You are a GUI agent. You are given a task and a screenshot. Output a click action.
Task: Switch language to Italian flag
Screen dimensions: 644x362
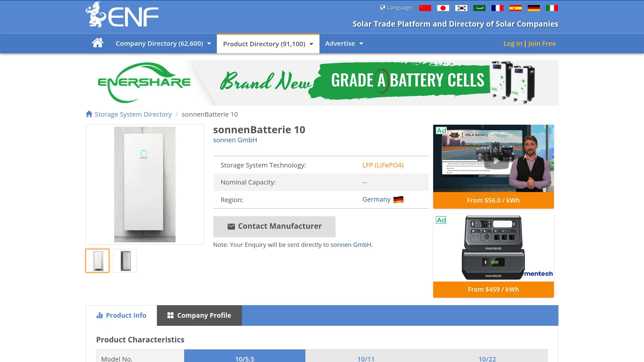point(552,8)
